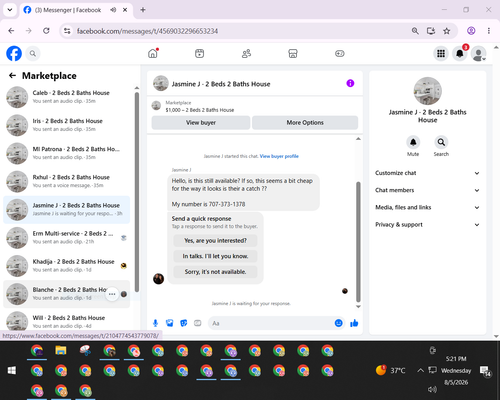Open the Marketplace storefront nav icon

[x=293, y=53]
